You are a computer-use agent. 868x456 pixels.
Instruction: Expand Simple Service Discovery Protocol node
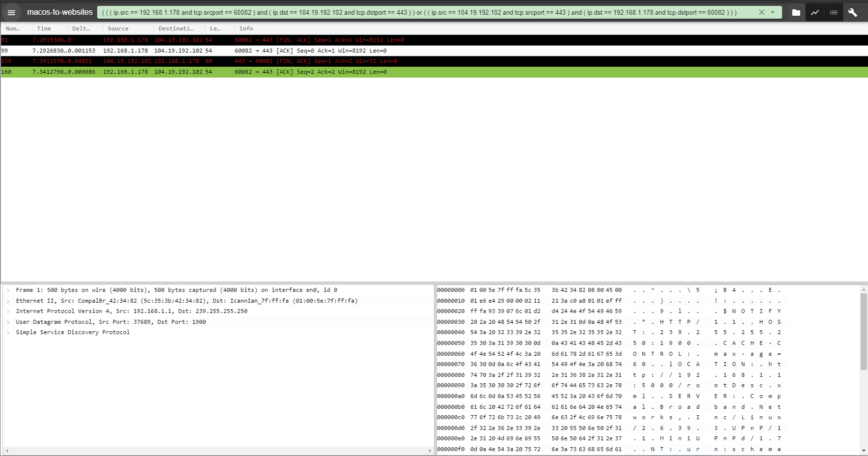[8, 333]
